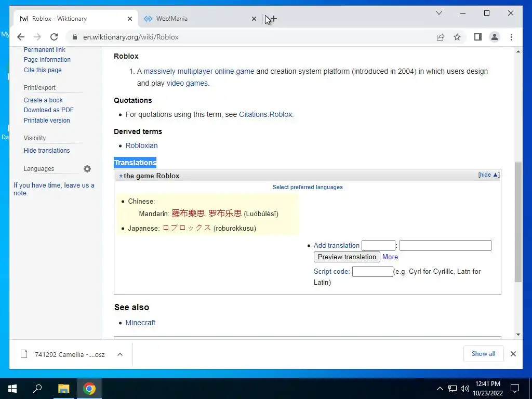
Task: Open the video games link
Action: (187, 84)
